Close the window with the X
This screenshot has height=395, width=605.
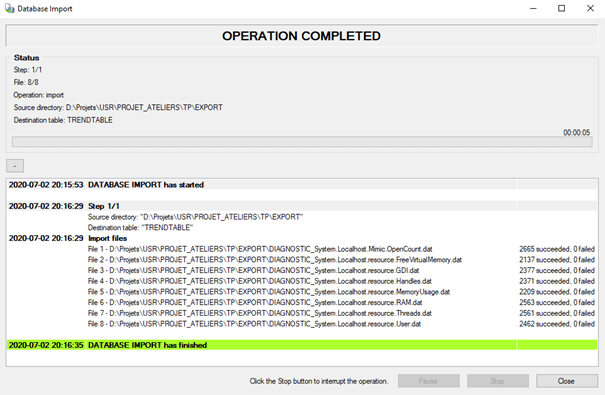[x=590, y=8]
